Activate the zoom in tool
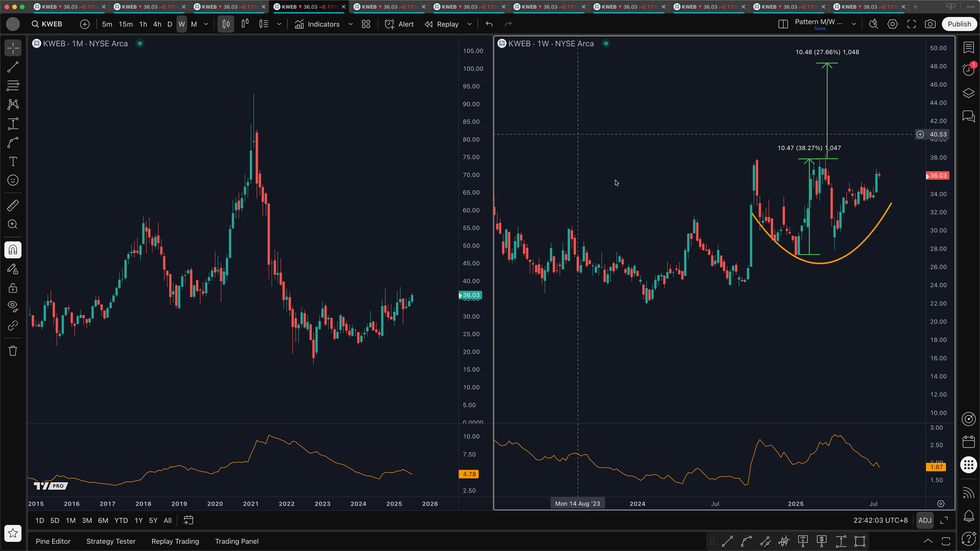This screenshot has height=551, width=980. click(x=13, y=224)
